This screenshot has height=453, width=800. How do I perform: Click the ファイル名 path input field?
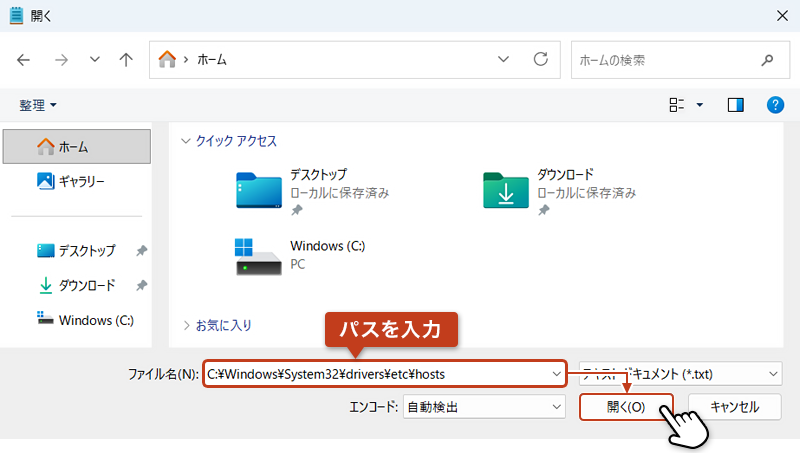click(385, 374)
